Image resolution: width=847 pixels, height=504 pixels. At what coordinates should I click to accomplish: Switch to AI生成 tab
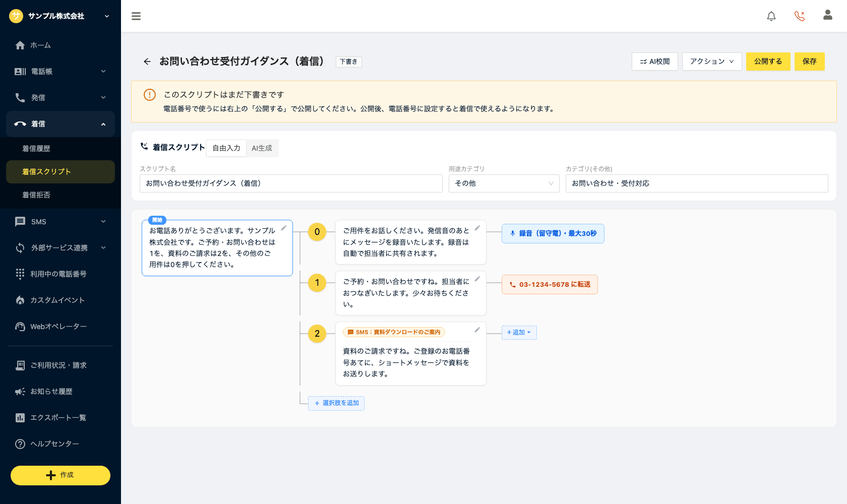(262, 148)
